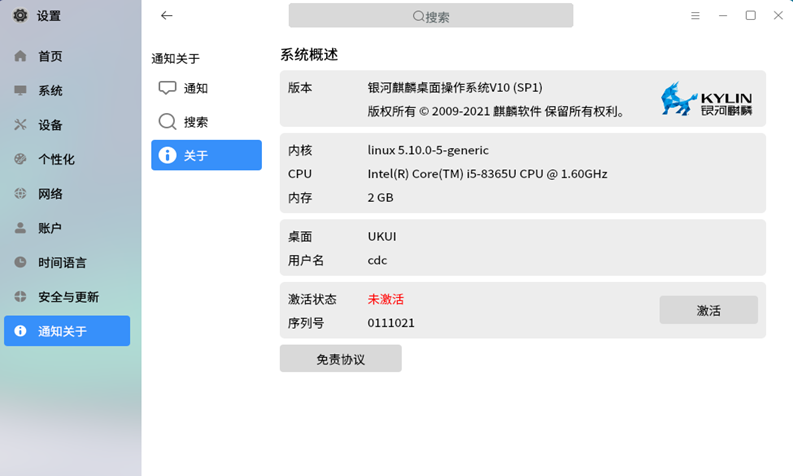Click the 用户名 label

[x=306, y=261]
